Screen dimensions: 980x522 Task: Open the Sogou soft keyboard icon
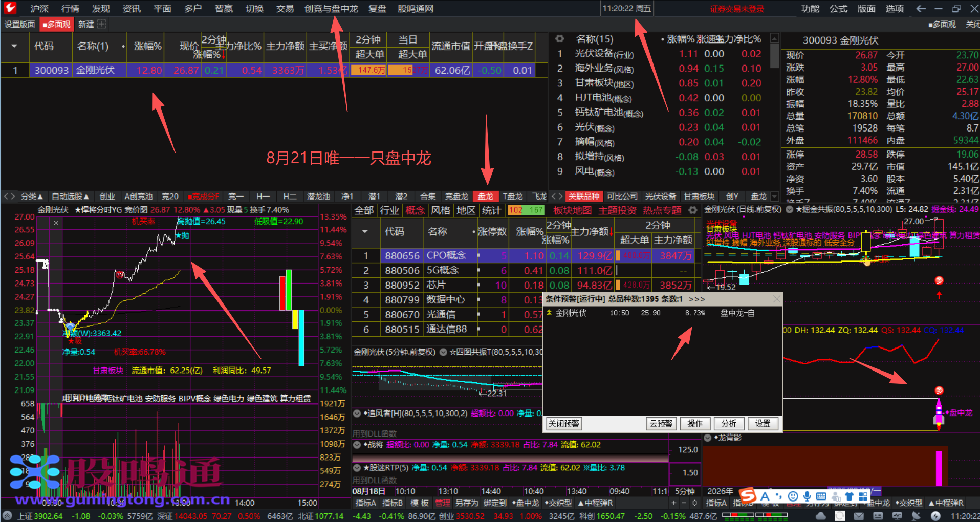[821, 496]
